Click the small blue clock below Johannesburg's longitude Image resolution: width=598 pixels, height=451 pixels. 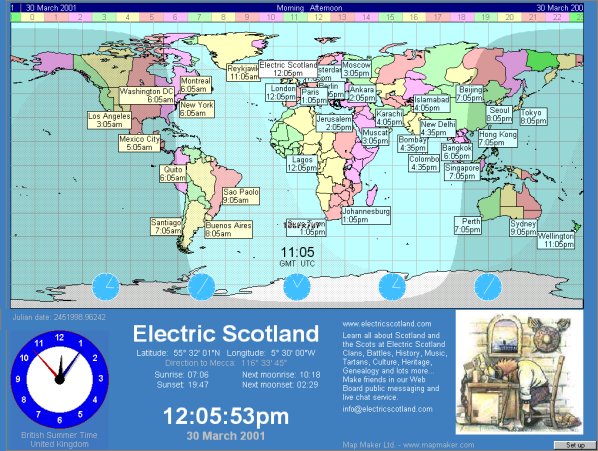392,287
